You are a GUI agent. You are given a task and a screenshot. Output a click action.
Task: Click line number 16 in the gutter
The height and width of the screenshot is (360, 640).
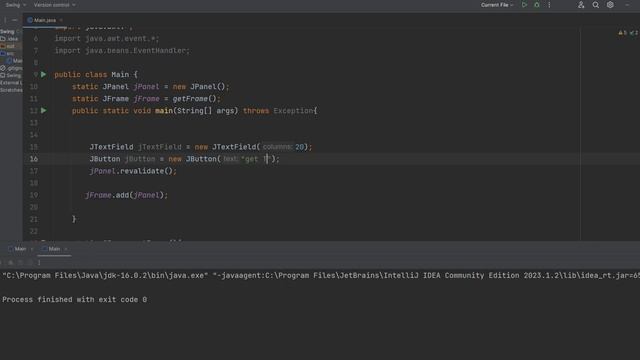click(x=34, y=159)
